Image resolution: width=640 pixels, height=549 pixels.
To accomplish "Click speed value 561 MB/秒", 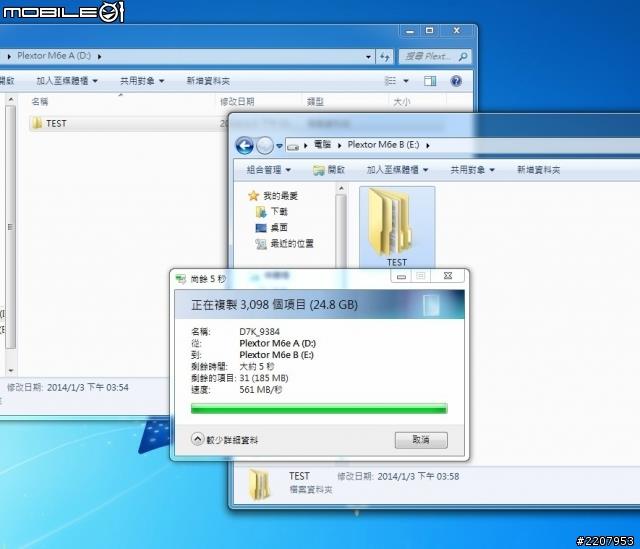I will point(260,389).
